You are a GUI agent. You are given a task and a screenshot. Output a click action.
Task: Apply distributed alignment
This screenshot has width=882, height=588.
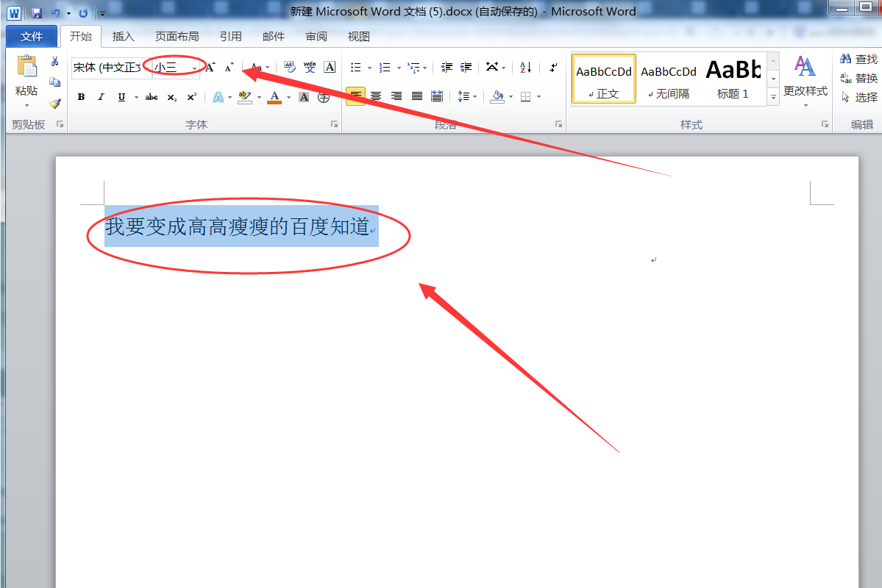[437, 96]
